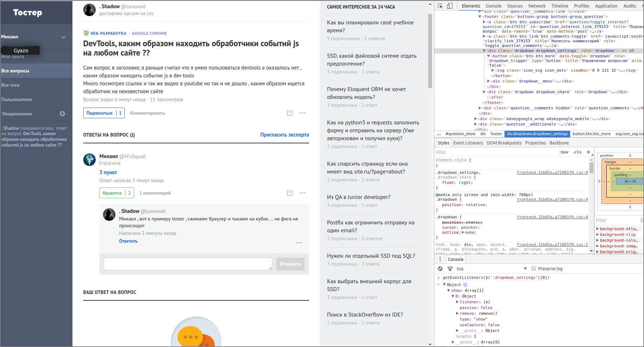Toggle the .cls element classes button
This screenshot has height=347, width=644.
click(577, 152)
